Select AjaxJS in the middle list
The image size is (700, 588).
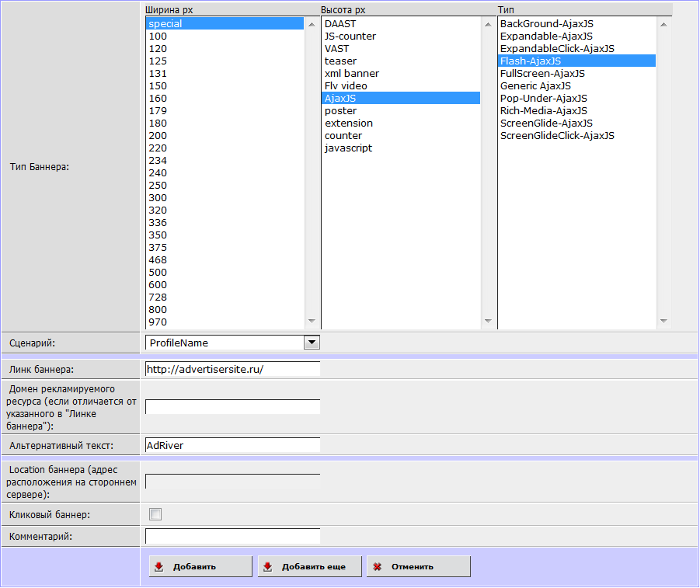pos(401,98)
